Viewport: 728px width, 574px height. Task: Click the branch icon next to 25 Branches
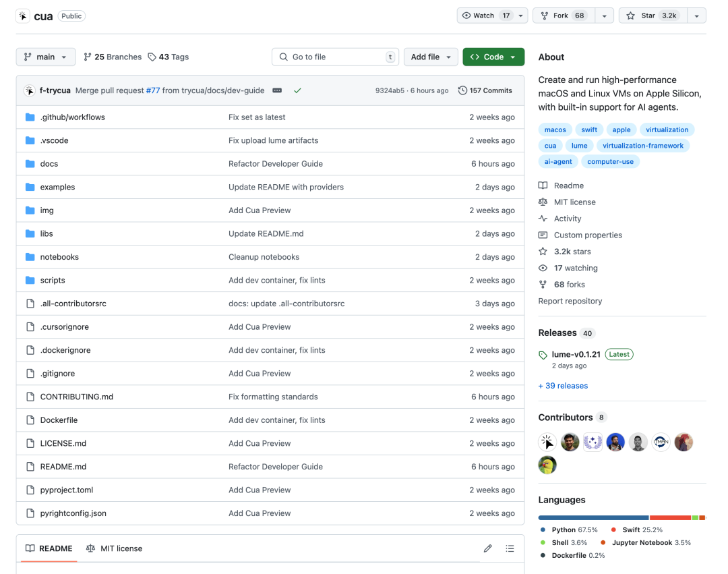[87, 57]
